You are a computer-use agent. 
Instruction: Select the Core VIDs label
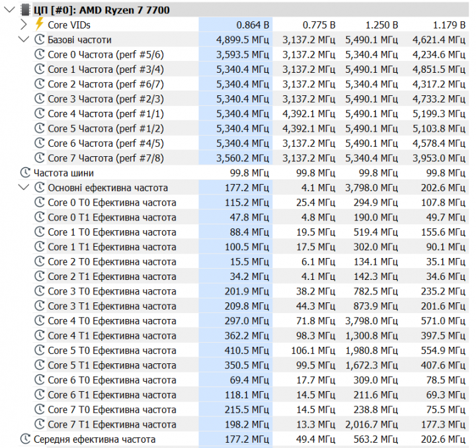[69, 25]
